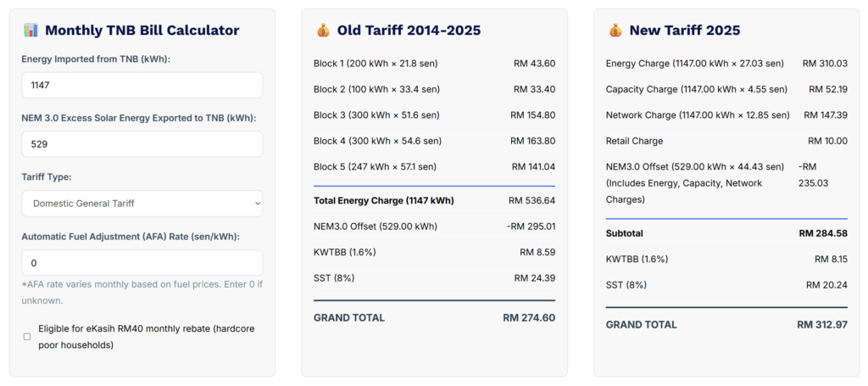Click the bar chart icon in calculator heading
Viewport: 868px width, 386px height.
(x=30, y=31)
